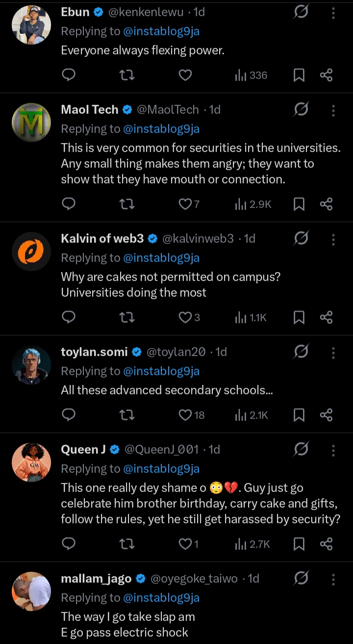Viewport: 353px width, 644px height.
Task: Expand more options for Queen J's tweet
Action: (333, 450)
